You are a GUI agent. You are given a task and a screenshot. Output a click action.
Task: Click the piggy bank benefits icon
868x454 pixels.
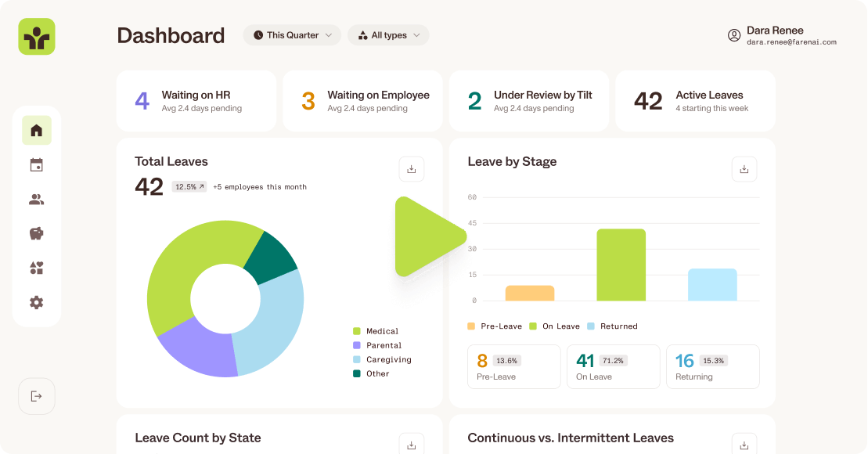click(x=36, y=233)
